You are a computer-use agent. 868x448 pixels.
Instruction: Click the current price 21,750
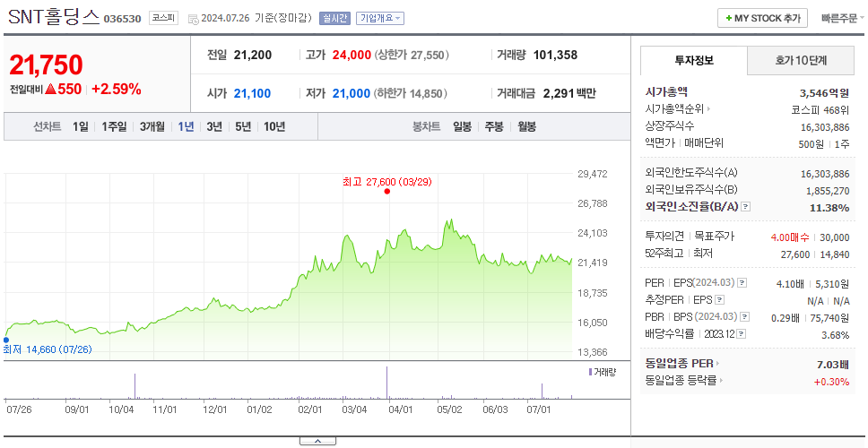coord(46,65)
